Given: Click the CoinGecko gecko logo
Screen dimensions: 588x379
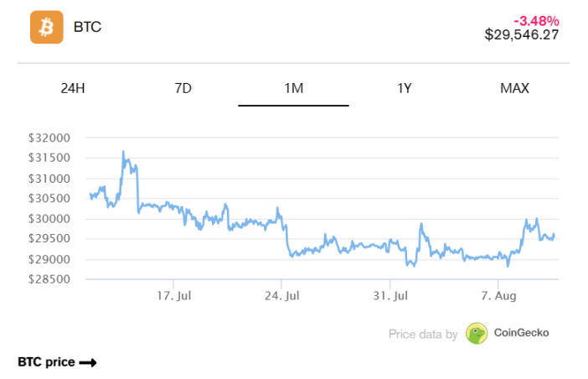Looking at the screenshot, I should tap(477, 333).
